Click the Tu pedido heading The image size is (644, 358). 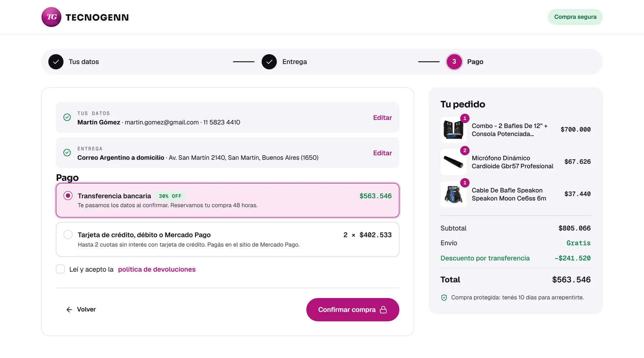pos(463,104)
